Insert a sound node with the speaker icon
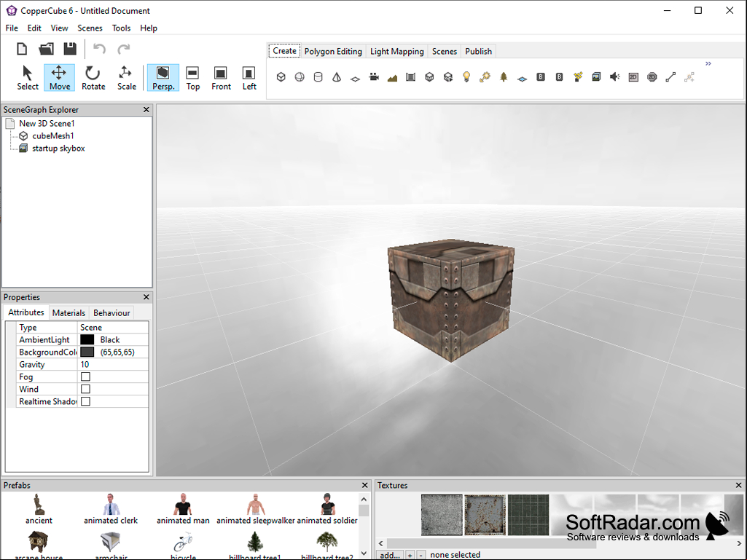The height and width of the screenshot is (560, 747). [615, 76]
